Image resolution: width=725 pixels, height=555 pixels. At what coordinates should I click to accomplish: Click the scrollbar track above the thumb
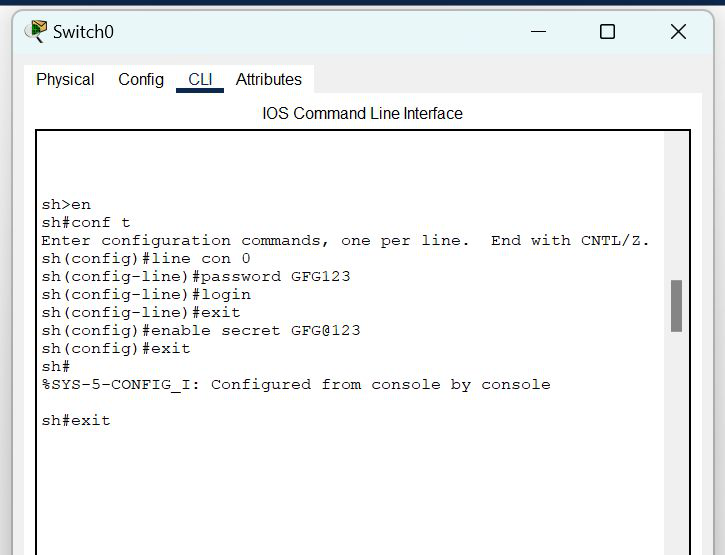[x=677, y=200]
